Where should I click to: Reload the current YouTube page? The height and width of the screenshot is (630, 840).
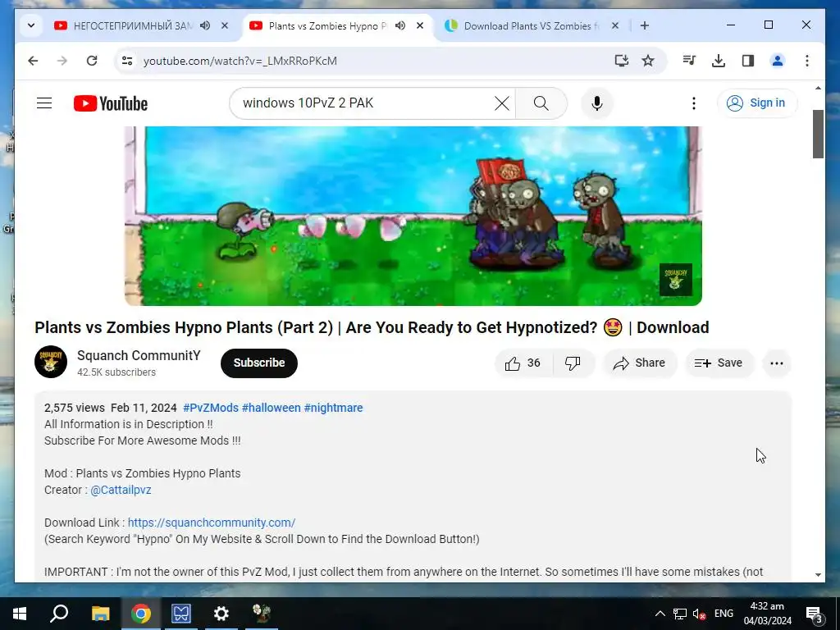[x=92, y=61]
